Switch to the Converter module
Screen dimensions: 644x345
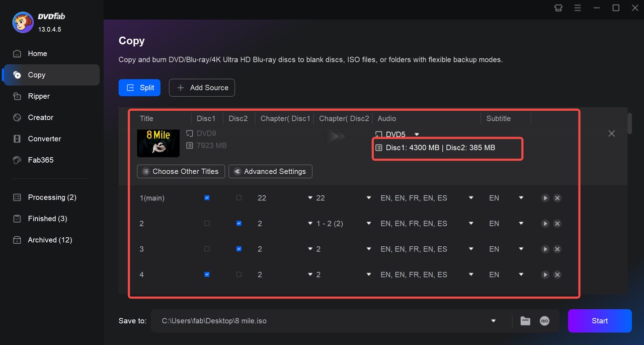point(44,139)
